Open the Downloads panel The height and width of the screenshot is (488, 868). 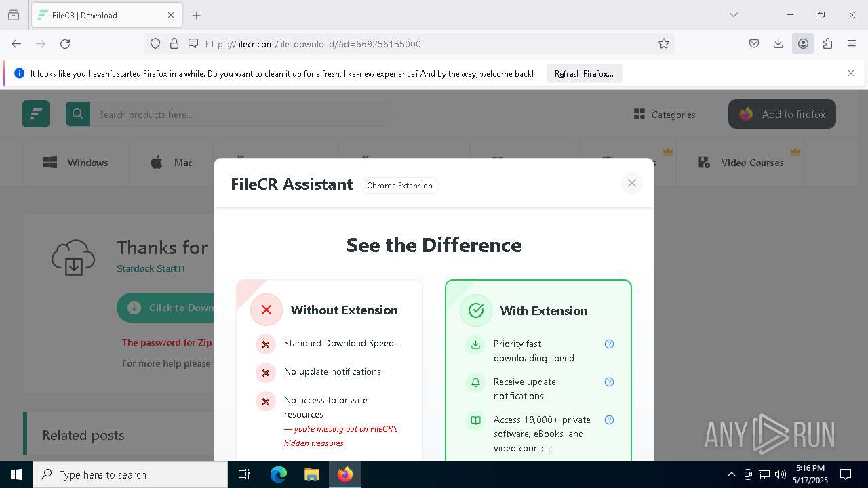(778, 44)
